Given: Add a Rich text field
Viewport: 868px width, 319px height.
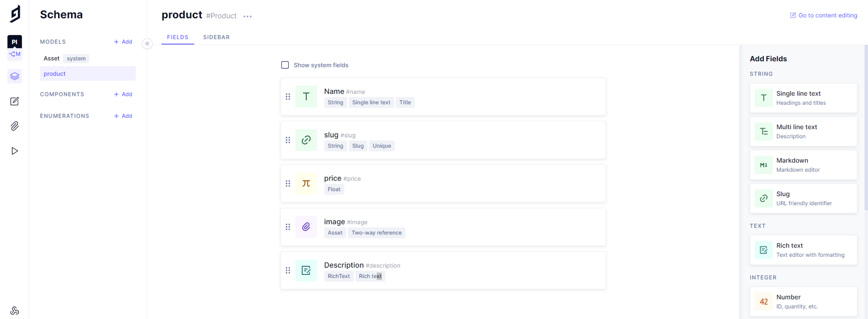Looking at the screenshot, I should (804, 250).
